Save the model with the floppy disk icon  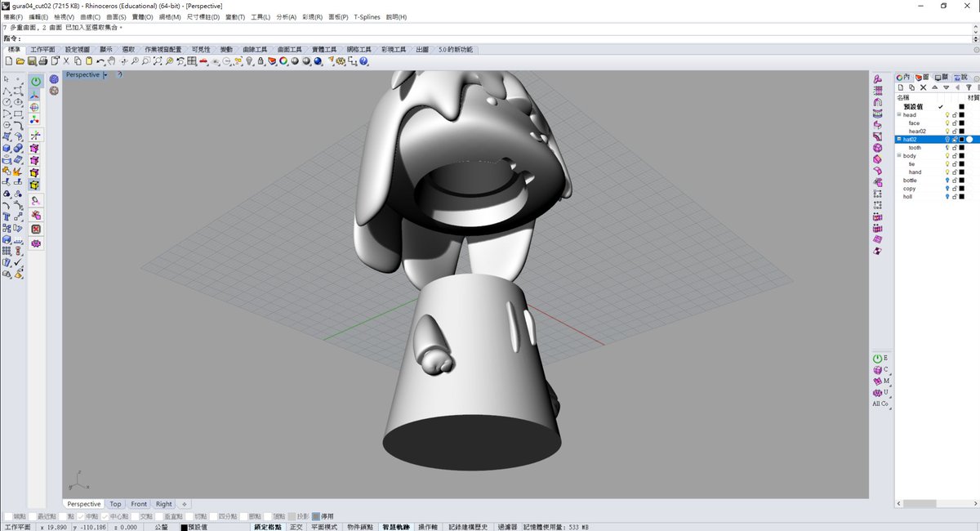click(x=31, y=61)
